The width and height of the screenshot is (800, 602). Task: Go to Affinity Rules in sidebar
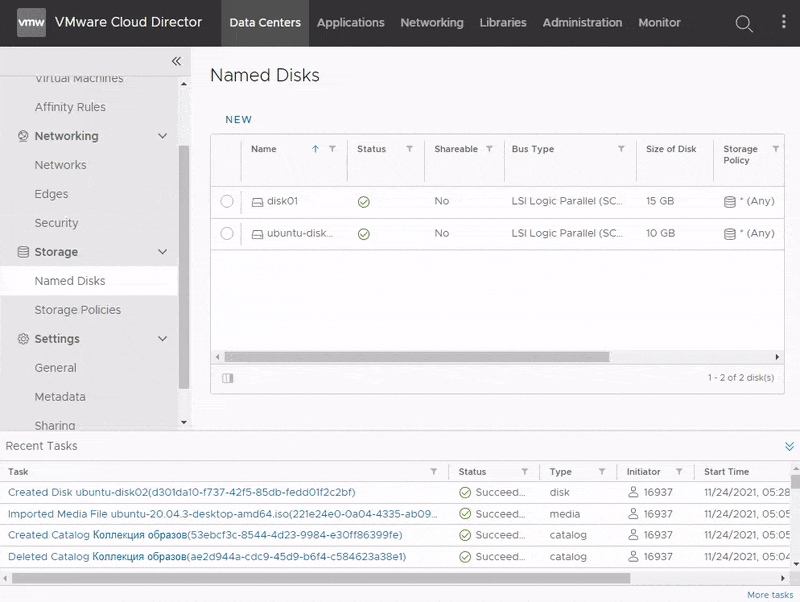pos(70,107)
